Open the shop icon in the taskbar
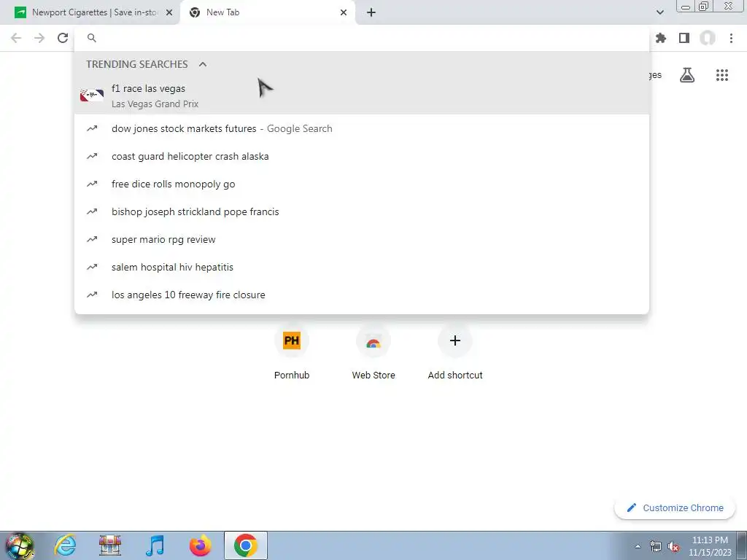The image size is (747, 560). [x=110, y=545]
